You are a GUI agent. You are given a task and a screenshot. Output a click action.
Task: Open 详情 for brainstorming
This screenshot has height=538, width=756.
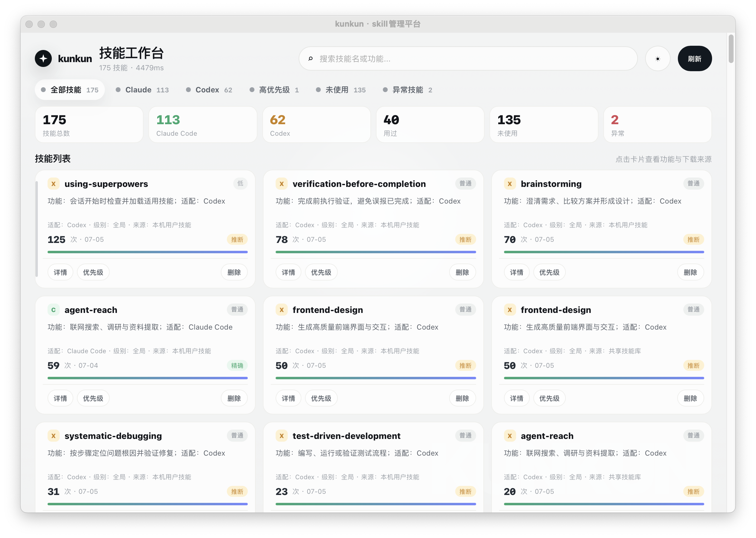517,272
